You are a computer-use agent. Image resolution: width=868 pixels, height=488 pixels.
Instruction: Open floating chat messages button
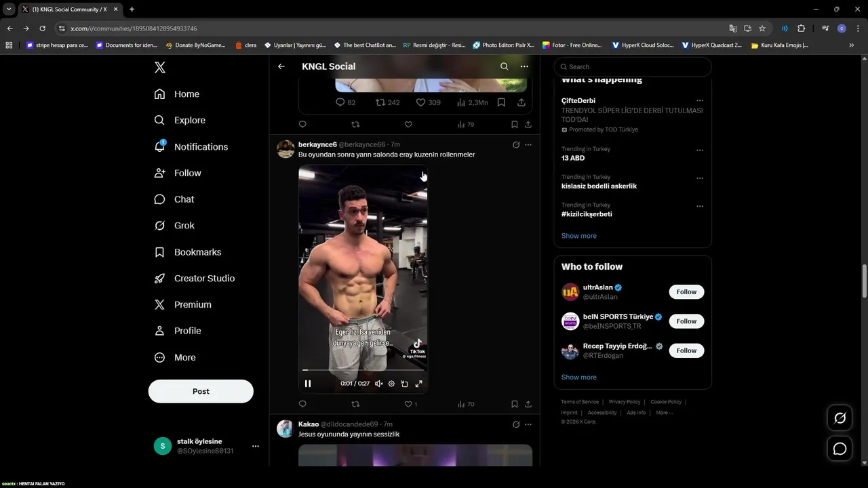(x=840, y=449)
